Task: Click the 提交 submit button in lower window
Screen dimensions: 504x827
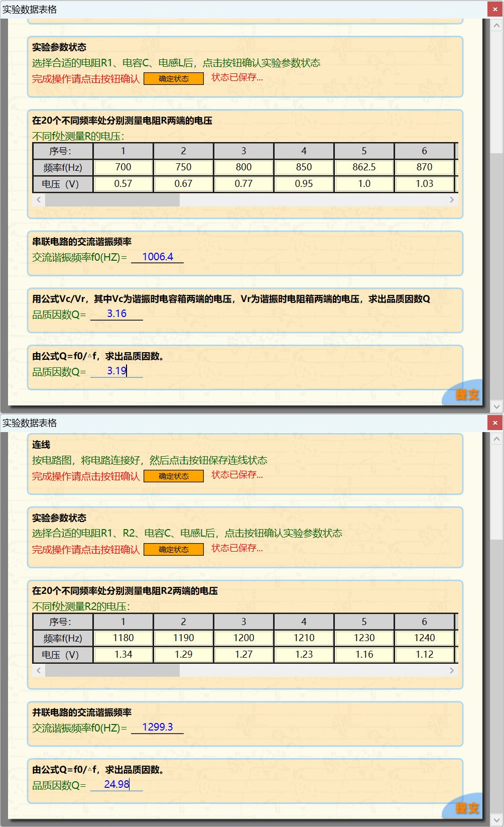Action: pos(466,808)
